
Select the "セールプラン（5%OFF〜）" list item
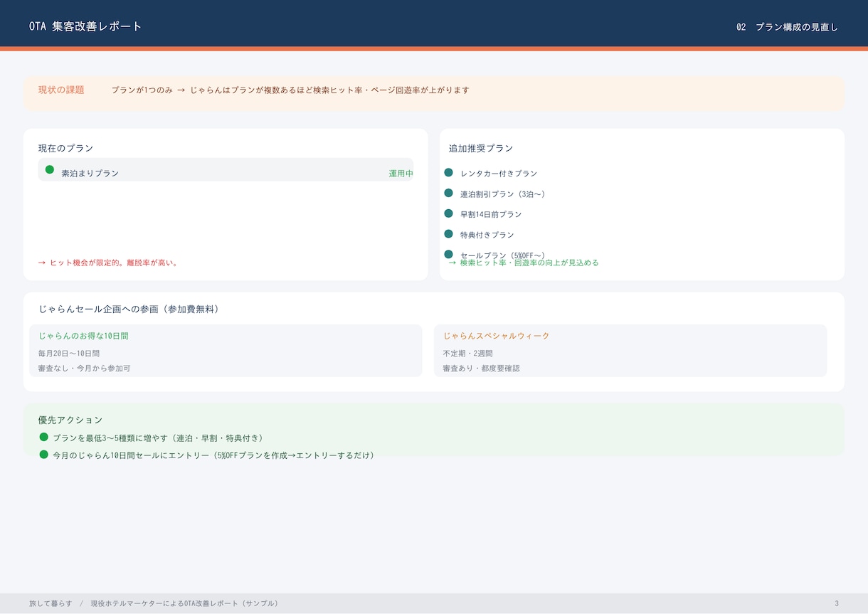click(x=503, y=255)
